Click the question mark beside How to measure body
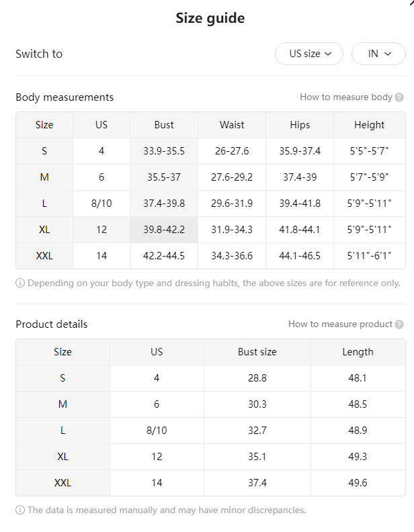This screenshot has width=414, height=532. click(x=399, y=97)
